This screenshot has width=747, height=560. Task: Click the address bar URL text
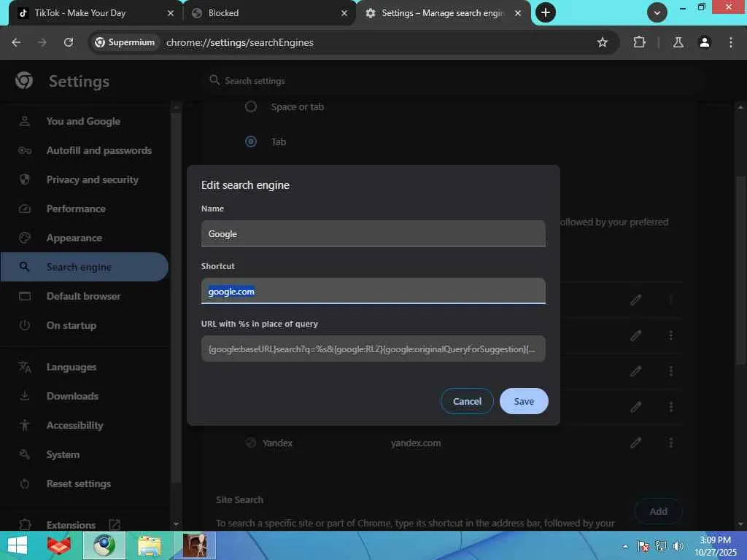(239, 42)
